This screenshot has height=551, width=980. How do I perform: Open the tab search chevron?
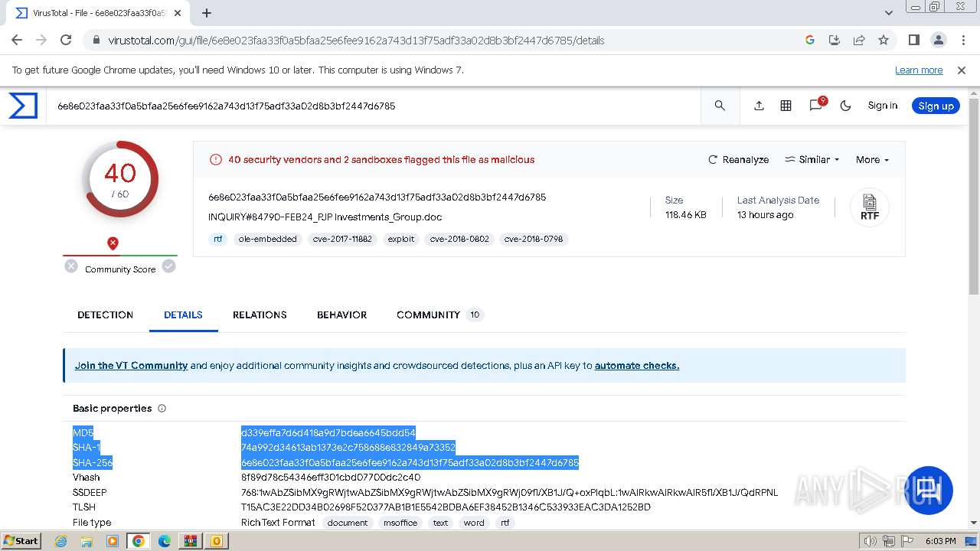pyautogui.click(x=889, y=13)
